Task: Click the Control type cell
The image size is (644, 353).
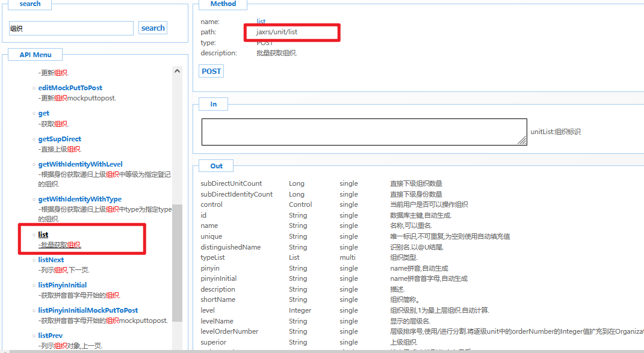Action: click(300, 204)
